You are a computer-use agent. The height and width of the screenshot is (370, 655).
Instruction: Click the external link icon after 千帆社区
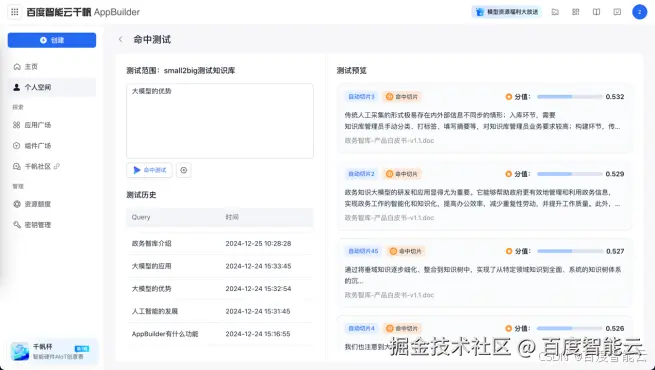click(x=57, y=166)
